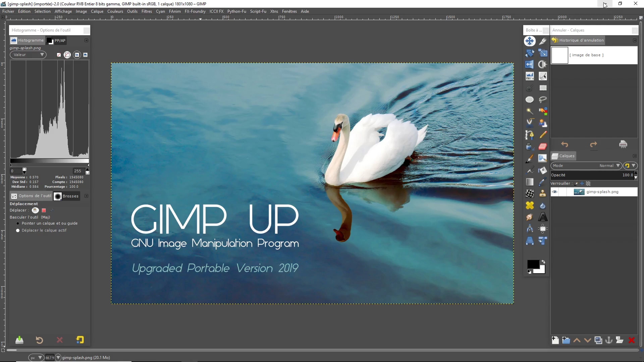
Task: Open Histogramme panel tab menu arrow
Action: point(86,40)
